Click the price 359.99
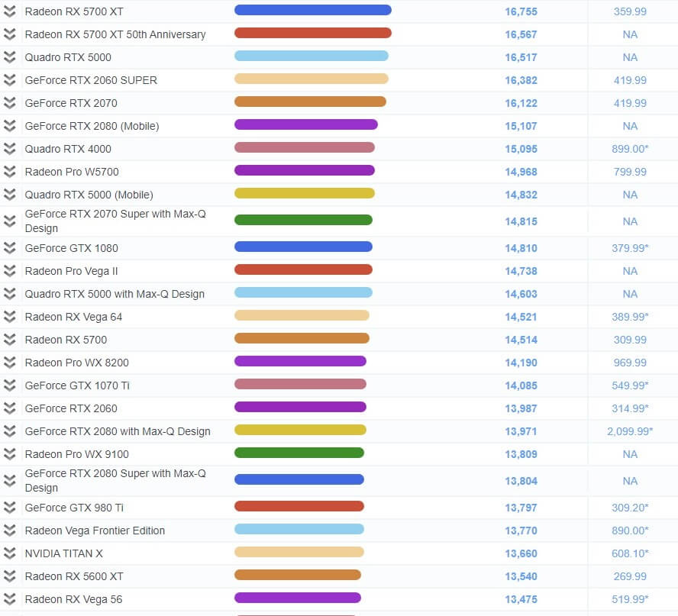The image size is (678, 616). pos(630,11)
